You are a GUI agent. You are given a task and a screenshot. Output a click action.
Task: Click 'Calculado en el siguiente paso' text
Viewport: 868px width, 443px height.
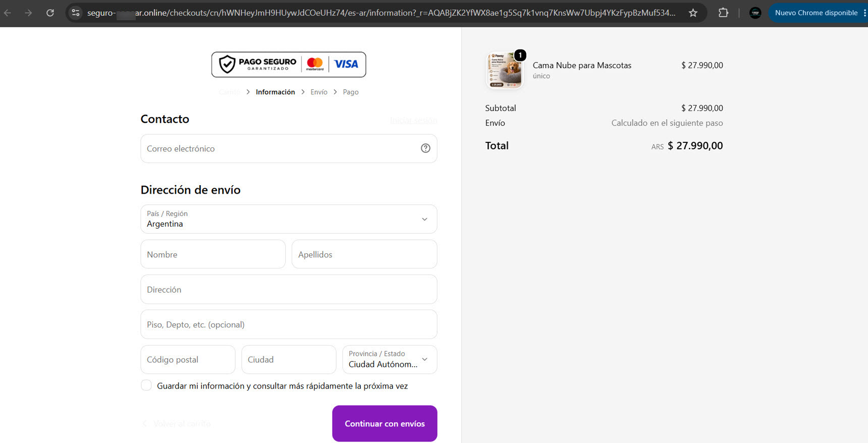pos(667,123)
